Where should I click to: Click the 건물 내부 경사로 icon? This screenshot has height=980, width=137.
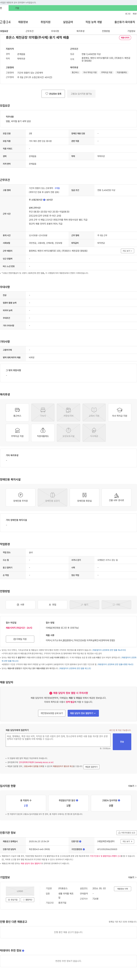point(116,498)
